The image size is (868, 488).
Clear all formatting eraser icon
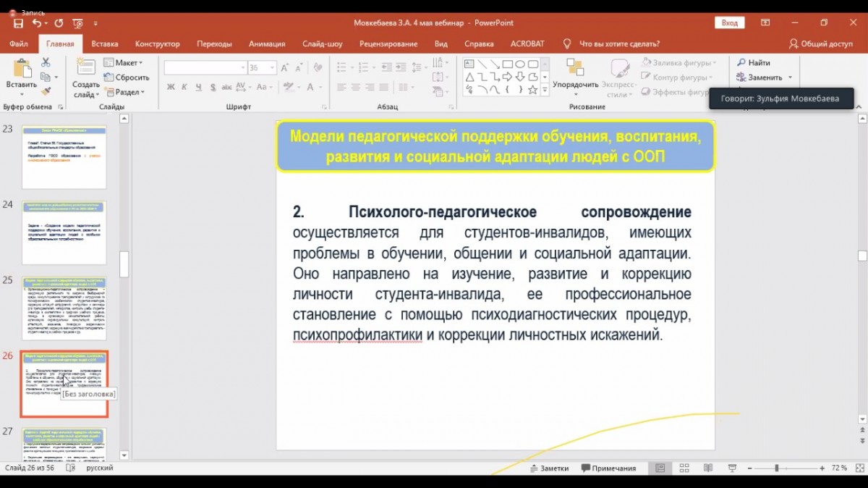click(x=319, y=67)
